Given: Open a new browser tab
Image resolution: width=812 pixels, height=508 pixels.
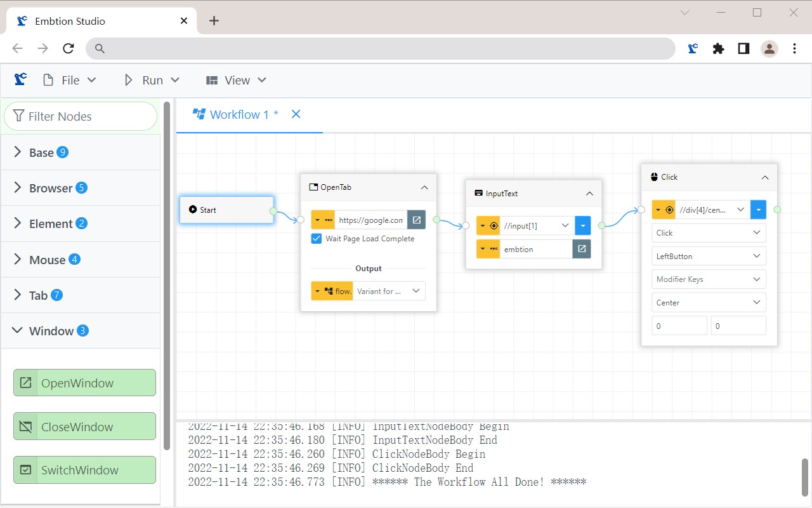Looking at the screenshot, I should click(214, 20).
